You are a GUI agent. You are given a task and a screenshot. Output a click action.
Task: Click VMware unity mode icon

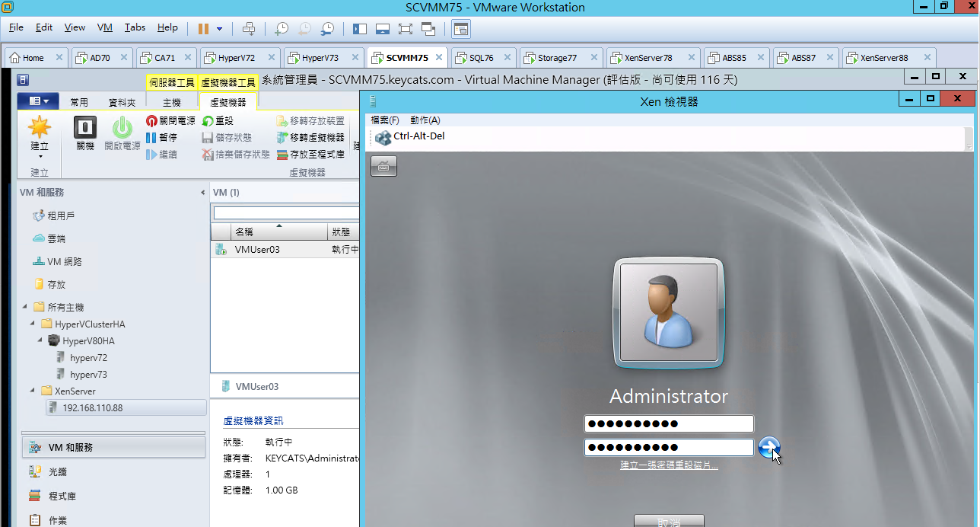tap(428, 28)
